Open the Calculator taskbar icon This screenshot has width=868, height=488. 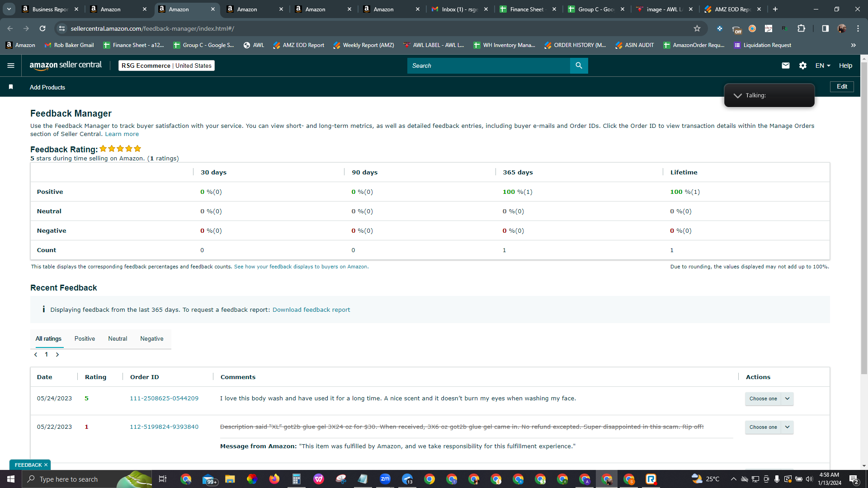click(x=297, y=479)
